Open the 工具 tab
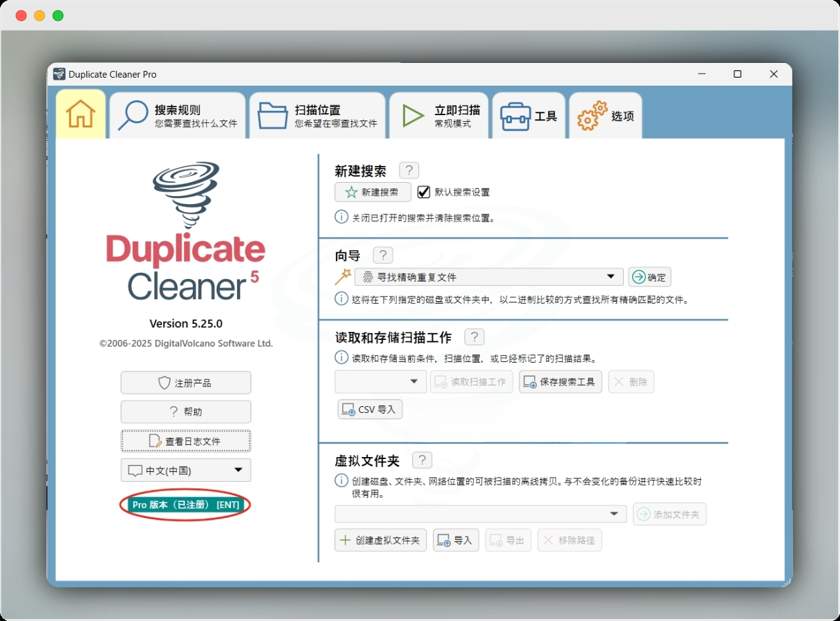Viewport: 840px width, 621px height. 529,115
